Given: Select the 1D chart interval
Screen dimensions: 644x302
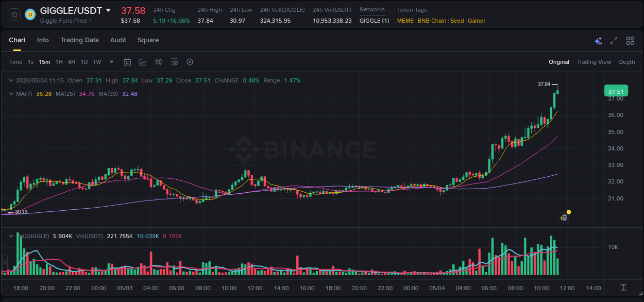Looking at the screenshot, I should click(x=84, y=62).
